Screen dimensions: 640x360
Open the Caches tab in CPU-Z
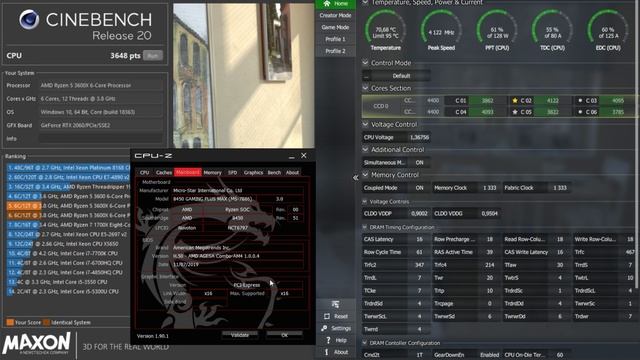point(164,173)
